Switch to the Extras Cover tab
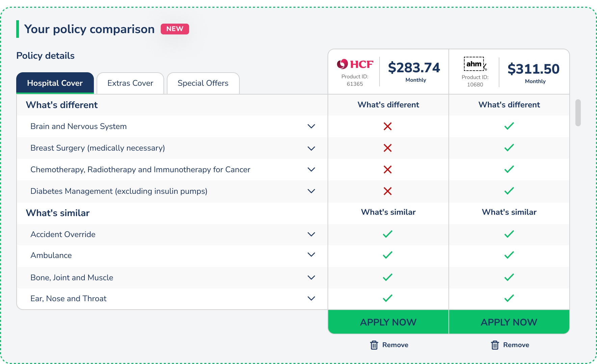Viewport: 597px width, 364px height. (x=130, y=83)
